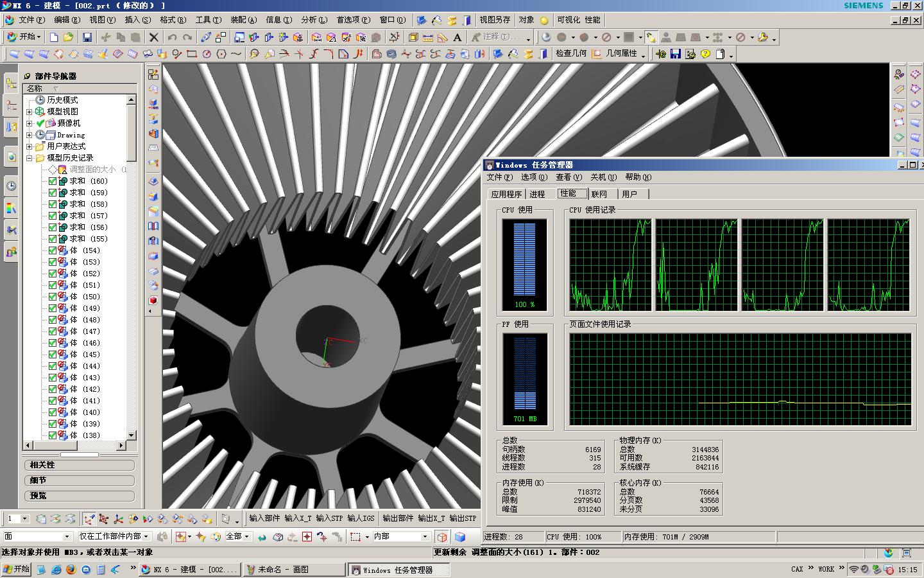924x578 pixels.
Task: Click navigator vertical scrollbar down arrow
Action: pyautogui.click(x=132, y=435)
